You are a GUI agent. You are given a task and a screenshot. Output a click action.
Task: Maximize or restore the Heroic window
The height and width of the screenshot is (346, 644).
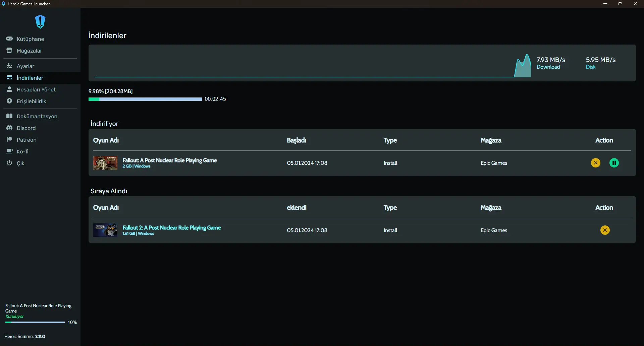pos(620,4)
